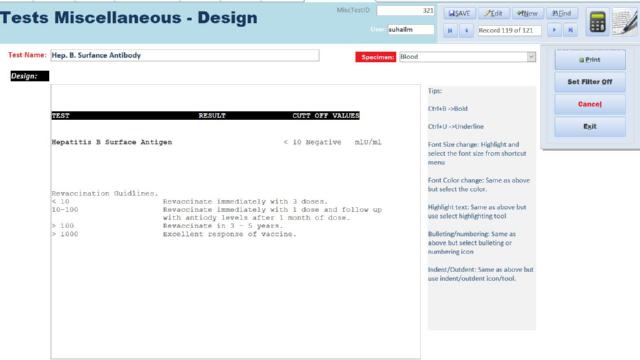Click the Edit toolbar button
640x360 pixels.
[493, 13]
